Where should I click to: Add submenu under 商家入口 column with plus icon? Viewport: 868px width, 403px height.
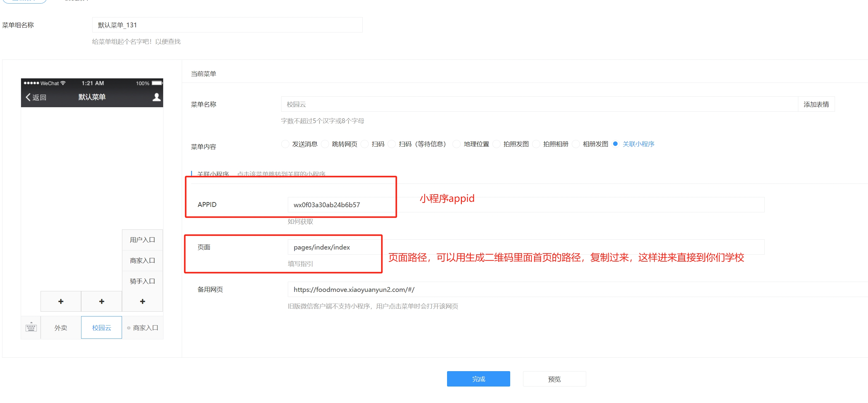[142, 301]
